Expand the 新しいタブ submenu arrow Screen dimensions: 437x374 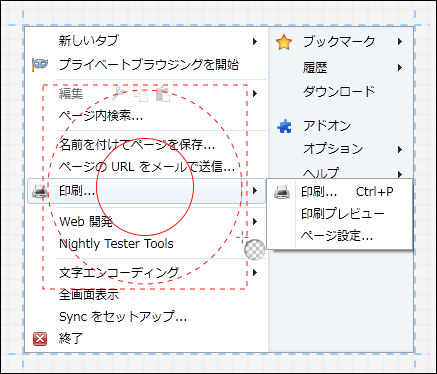coord(255,41)
